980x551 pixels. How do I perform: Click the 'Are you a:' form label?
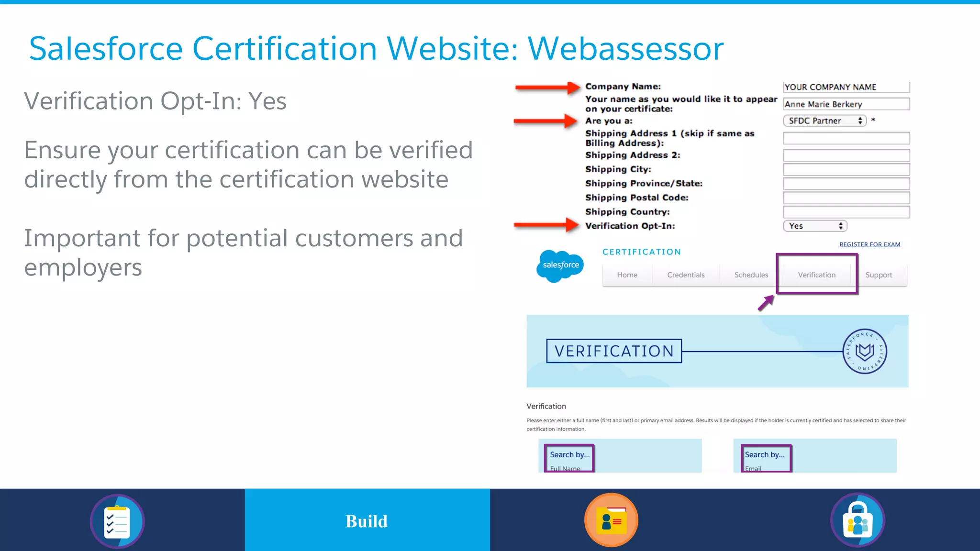(x=609, y=121)
